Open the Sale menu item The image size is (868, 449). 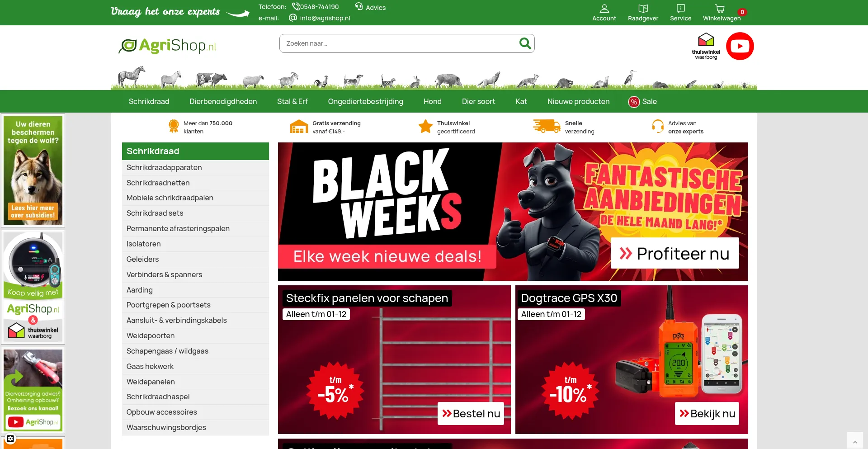pos(642,101)
